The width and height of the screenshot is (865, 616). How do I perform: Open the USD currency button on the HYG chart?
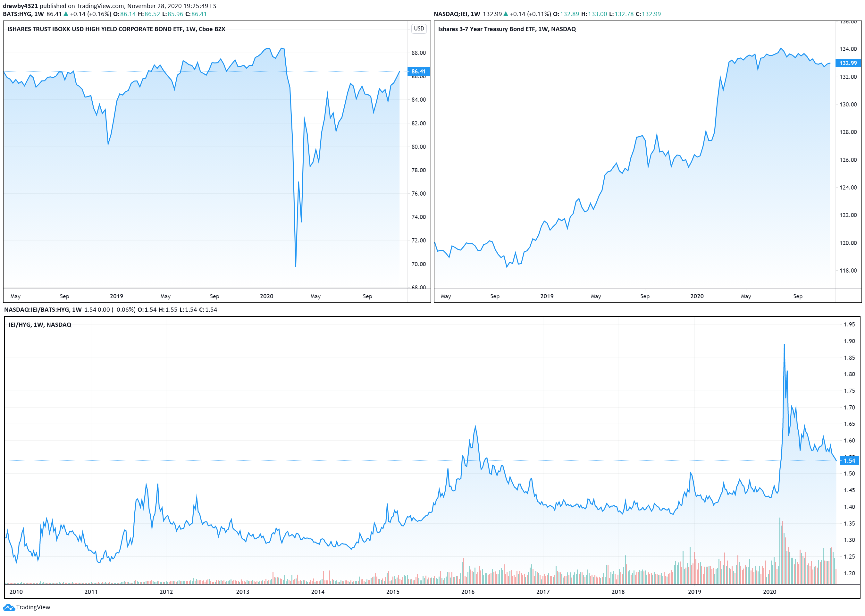pyautogui.click(x=419, y=29)
